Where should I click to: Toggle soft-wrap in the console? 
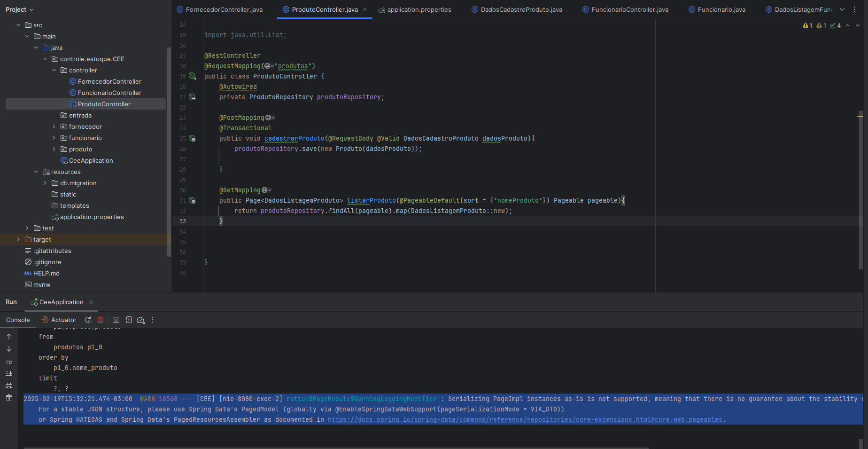click(9, 361)
